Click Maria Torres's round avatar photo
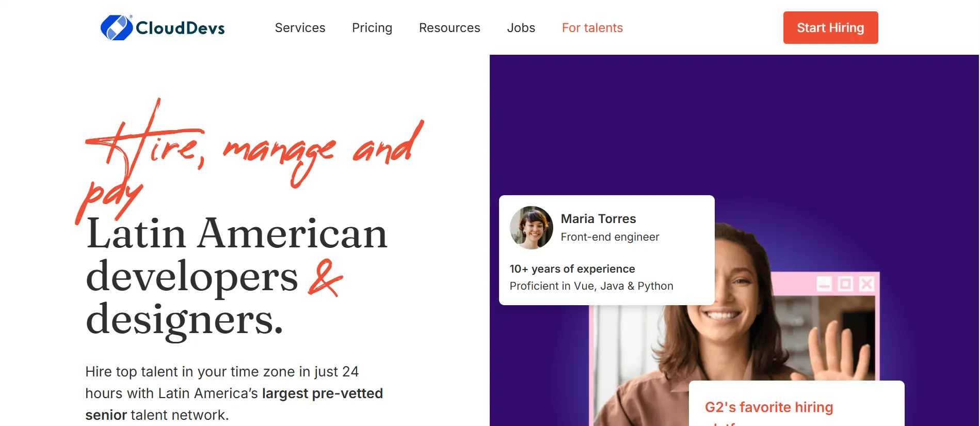 pyautogui.click(x=531, y=228)
